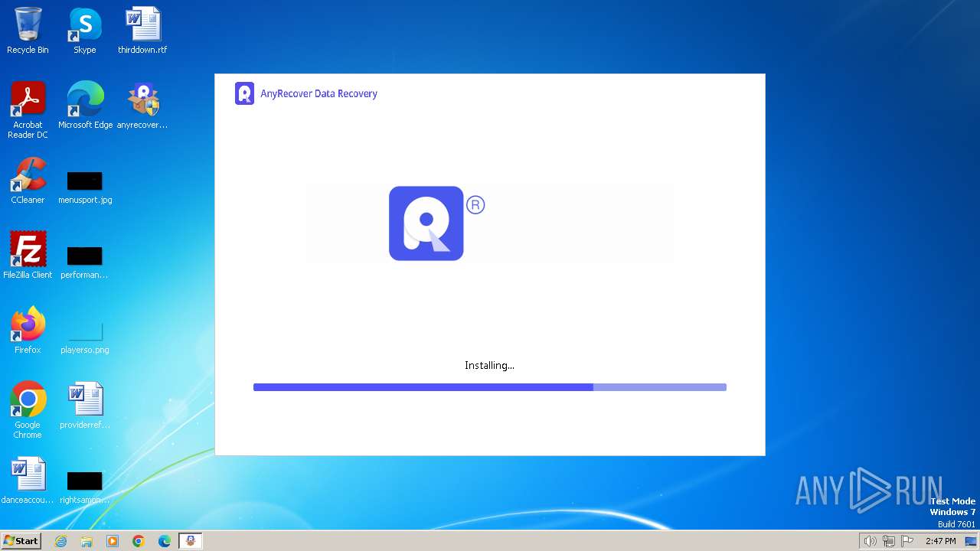Click the AnyRecover logo in installer header
This screenshot has height=551, width=980.
point(244,93)
